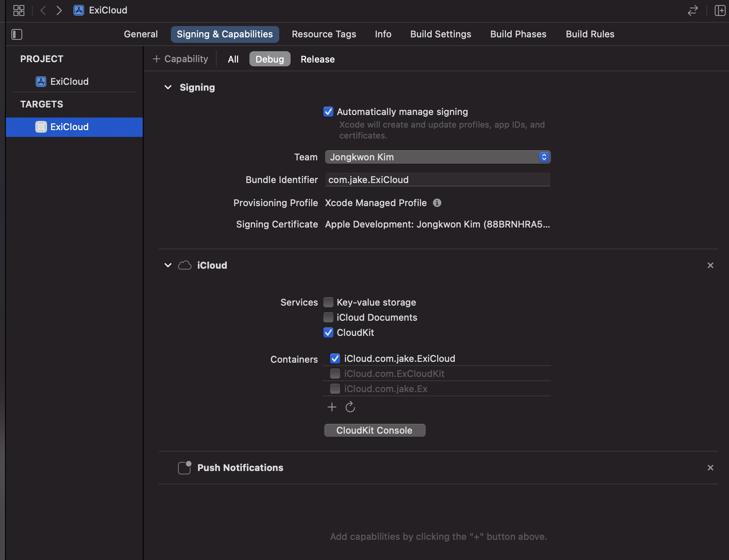Add a new iCloud container with plus
This screenshot has height=560, width=729.
coord(332,407)
